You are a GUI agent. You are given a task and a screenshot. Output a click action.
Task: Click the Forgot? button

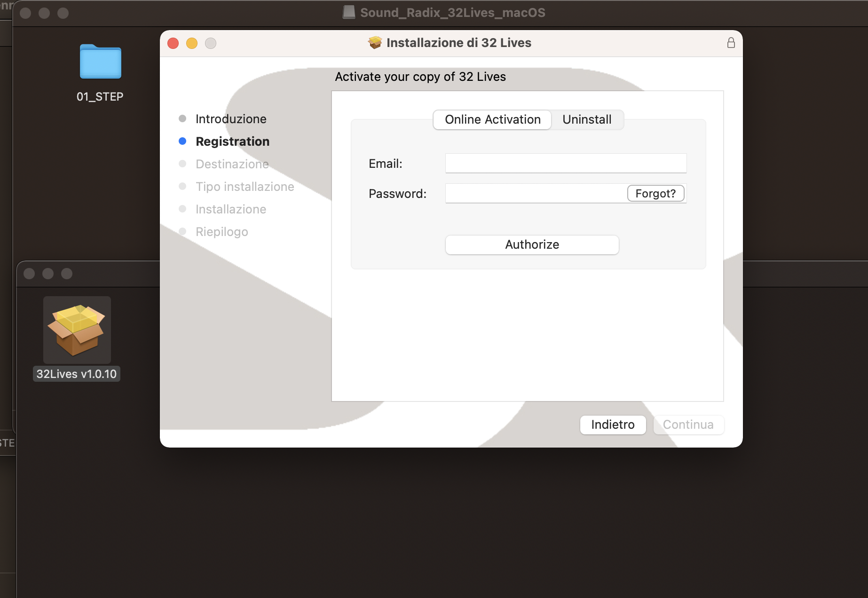pyautogui.click(x=655, y=193)
